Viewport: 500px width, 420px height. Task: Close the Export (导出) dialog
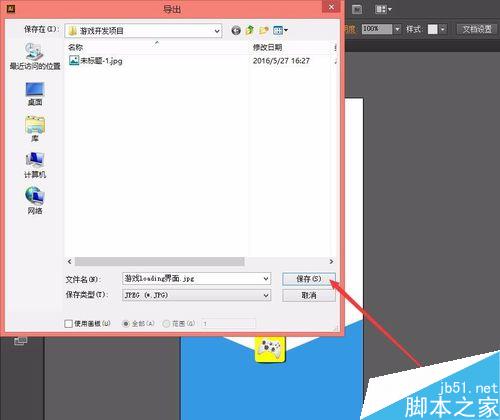[x=331, y=7]
